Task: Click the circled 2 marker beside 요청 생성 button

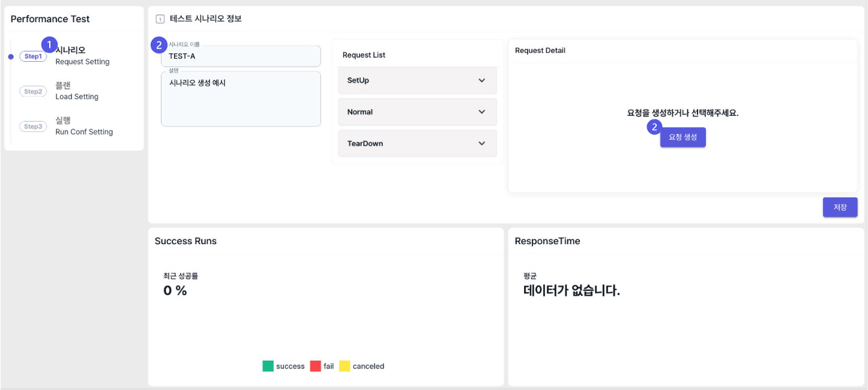Action: 655,127
